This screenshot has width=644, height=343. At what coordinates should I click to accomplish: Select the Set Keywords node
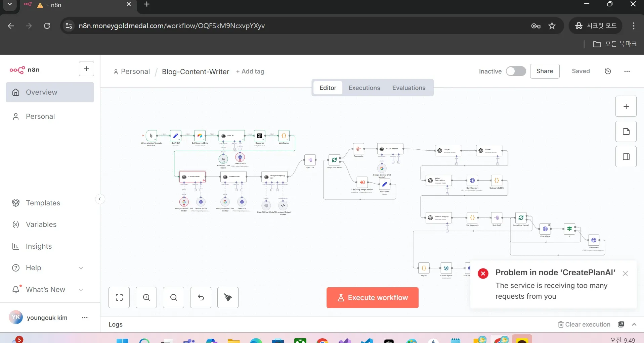pos(472,218)
